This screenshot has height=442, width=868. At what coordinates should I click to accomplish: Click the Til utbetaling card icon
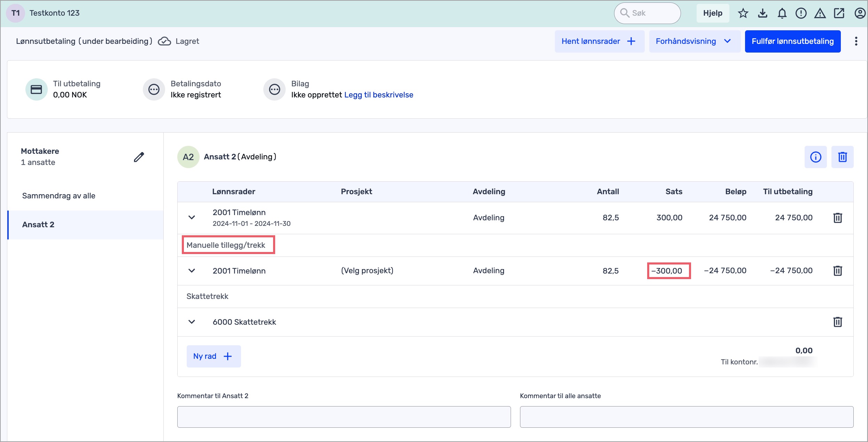[x=36, y=89]
